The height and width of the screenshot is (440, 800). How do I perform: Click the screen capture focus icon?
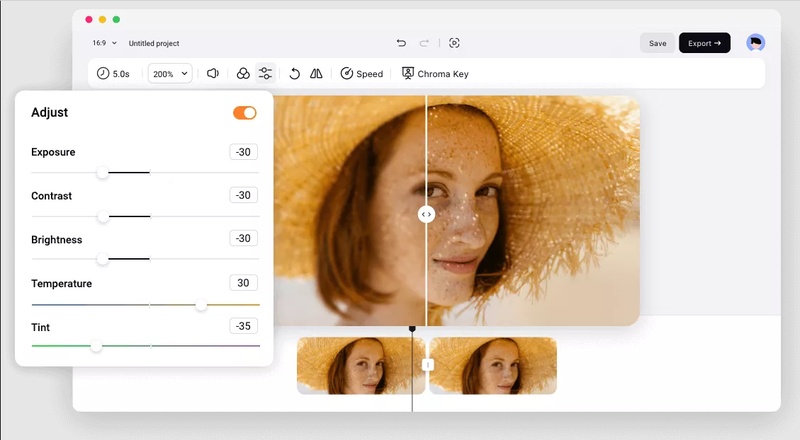click(454, 43)
